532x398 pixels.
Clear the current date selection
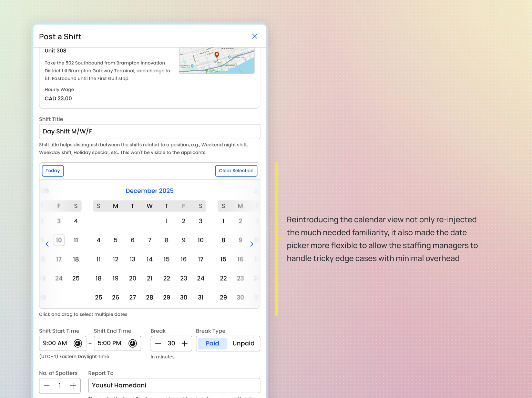point(236,171)
